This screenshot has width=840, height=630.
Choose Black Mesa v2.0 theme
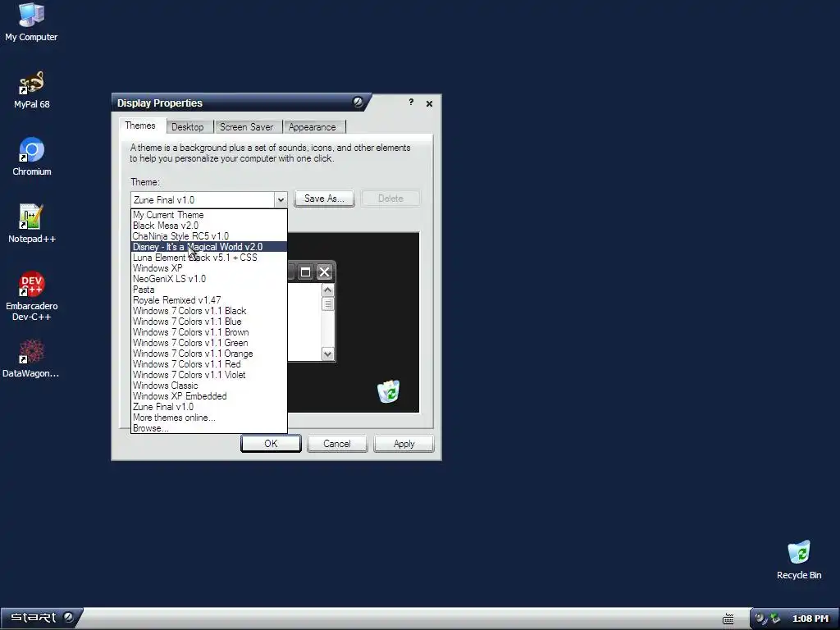coord(209,226)
